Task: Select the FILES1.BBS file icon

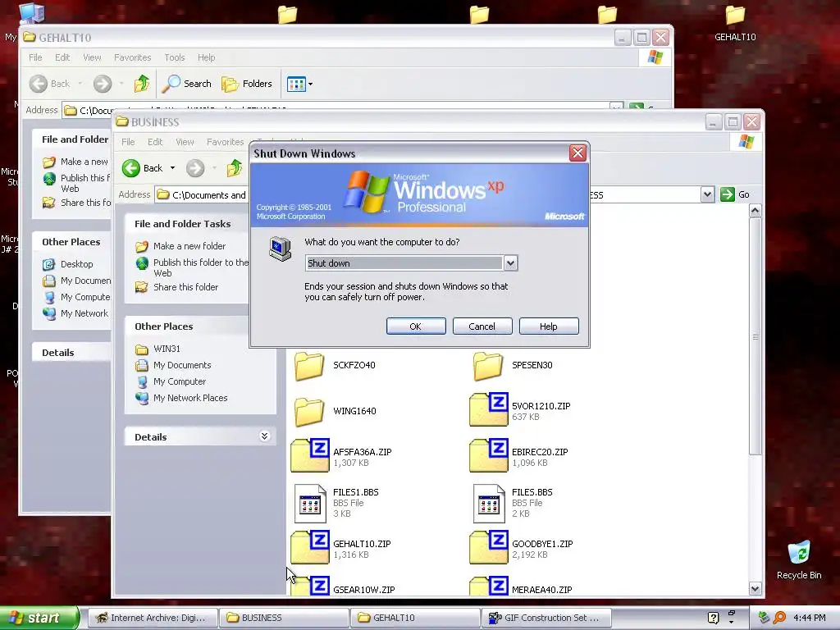Action: coord(310,504)
